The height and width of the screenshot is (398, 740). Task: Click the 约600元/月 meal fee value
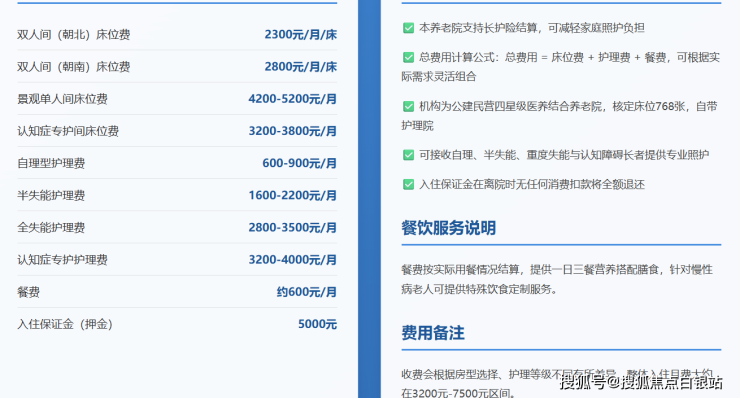click(307, 292)
